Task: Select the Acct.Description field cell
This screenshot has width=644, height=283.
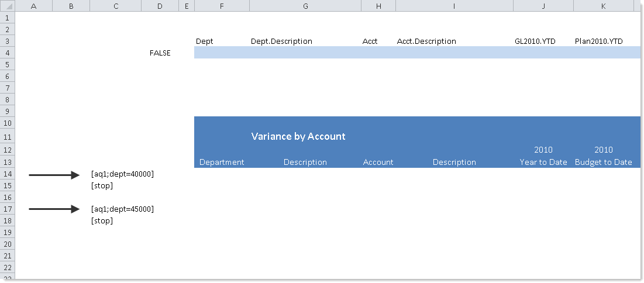Action: tap(426, 42)
